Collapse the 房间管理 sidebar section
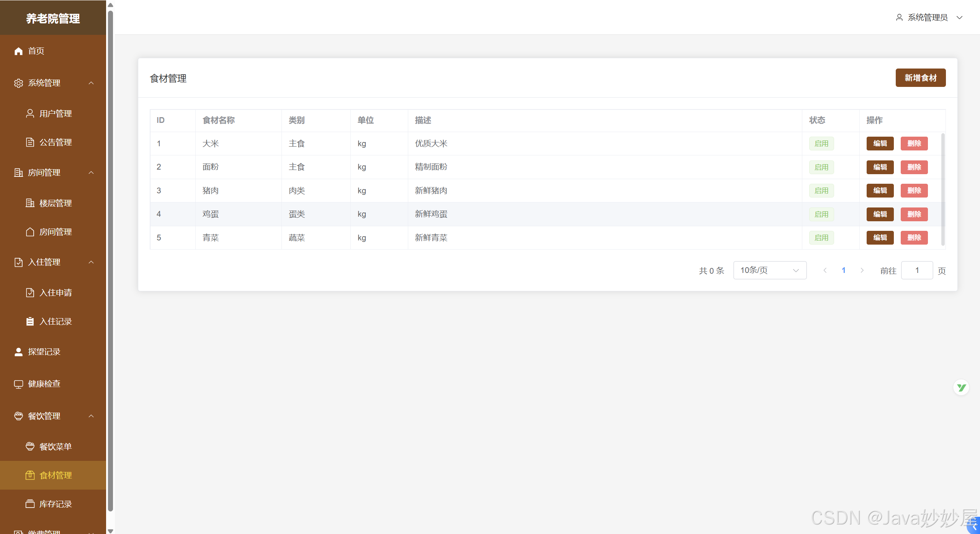The image size is (980, 534). click(x=91, y=173)
